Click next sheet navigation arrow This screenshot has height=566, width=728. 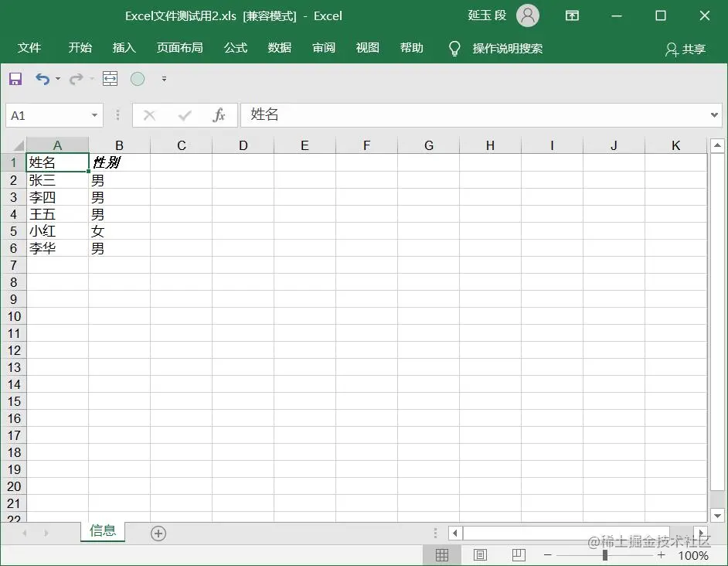(x=46, y=533)
